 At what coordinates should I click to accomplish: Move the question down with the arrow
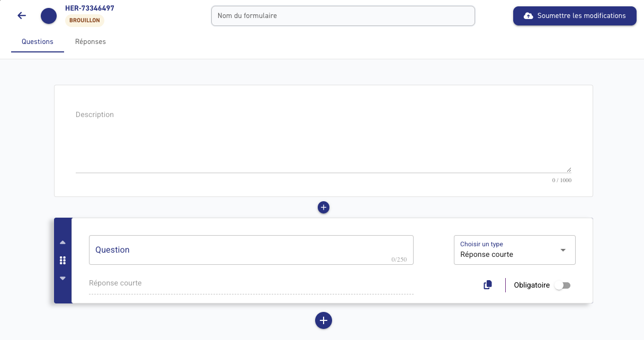[x=62, y=278]
